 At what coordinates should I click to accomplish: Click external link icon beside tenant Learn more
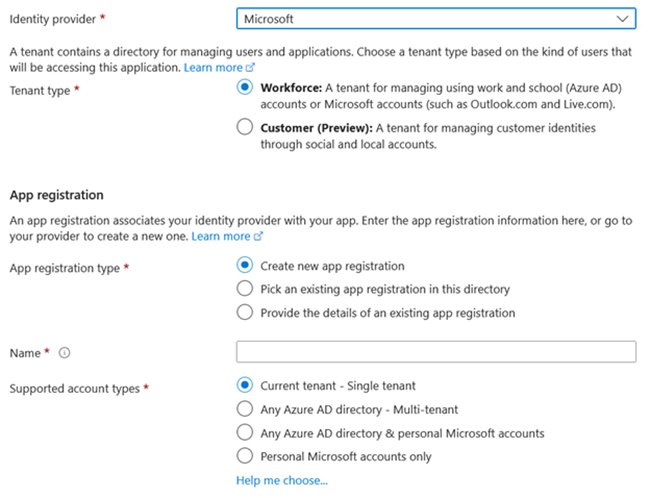(249, 68)
